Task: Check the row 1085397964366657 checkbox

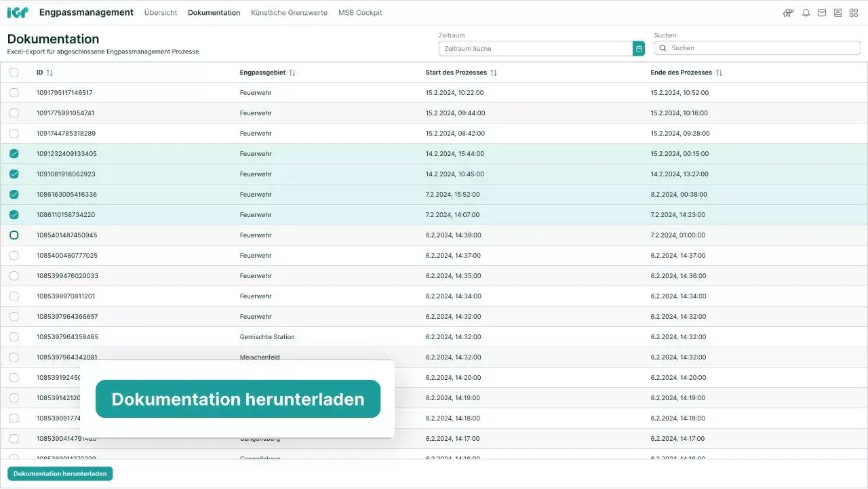Action: click(x=14, y=317)
